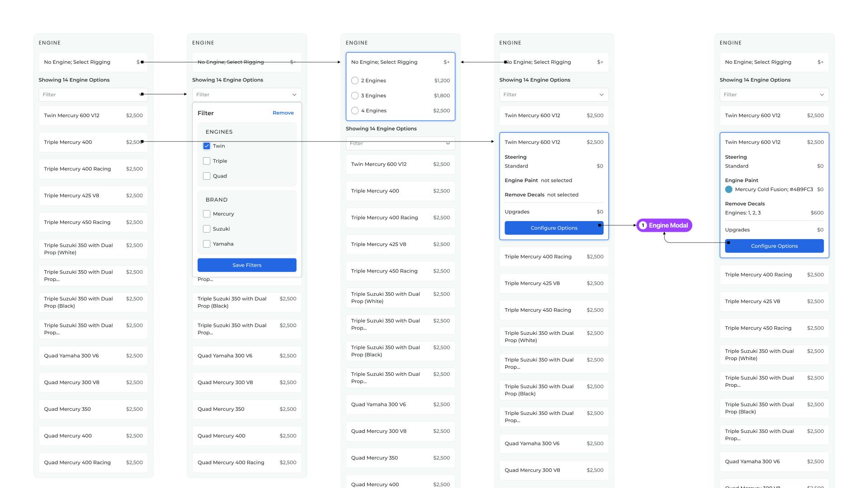Choose the 3 Engines radio option
This screenshot has height=488, width=868.
355,96
